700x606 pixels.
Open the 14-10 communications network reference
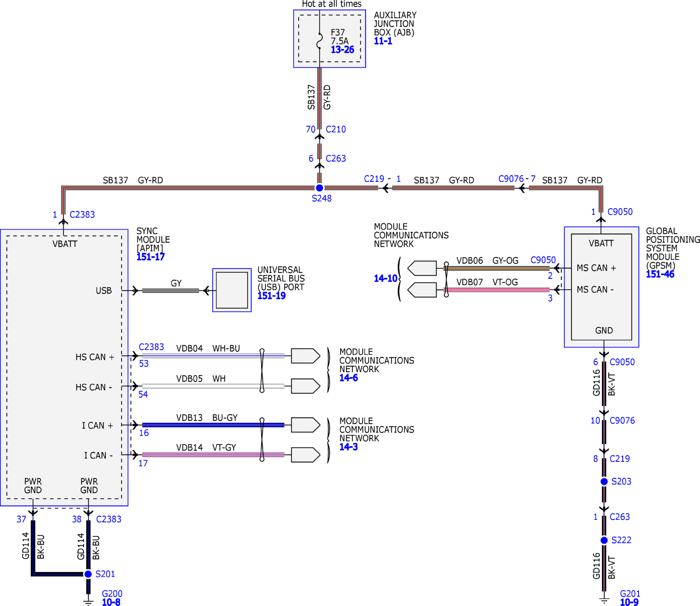pyautogui.click(x=385, y=279)
